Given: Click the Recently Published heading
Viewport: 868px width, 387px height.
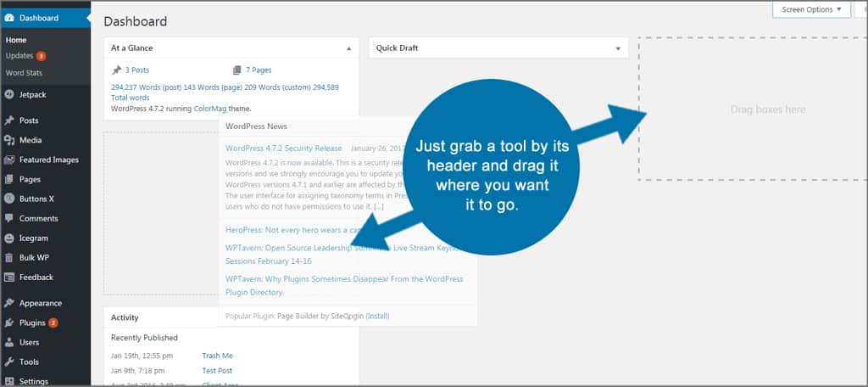Looking at the screenshot, I should [x=144, y=338].
